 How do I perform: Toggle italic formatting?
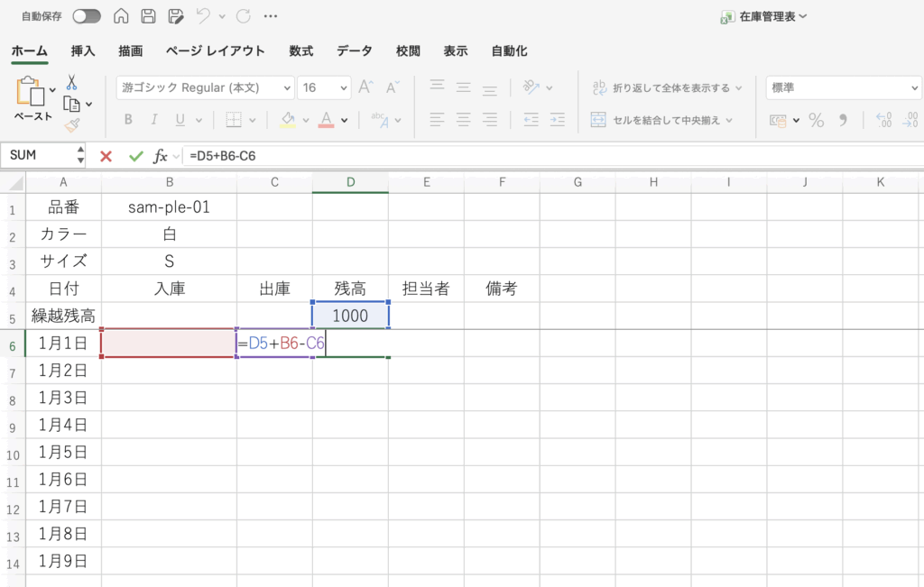tap(154, 120)
